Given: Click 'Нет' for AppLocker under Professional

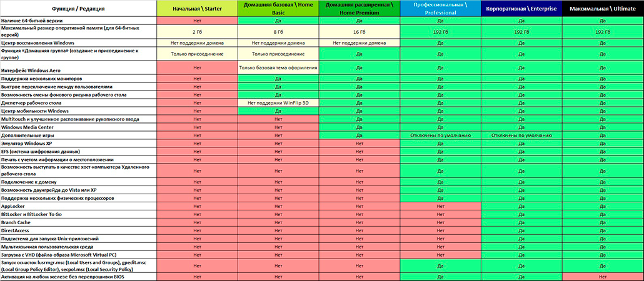Looking at the screenshot, I should tap(440, 206).
